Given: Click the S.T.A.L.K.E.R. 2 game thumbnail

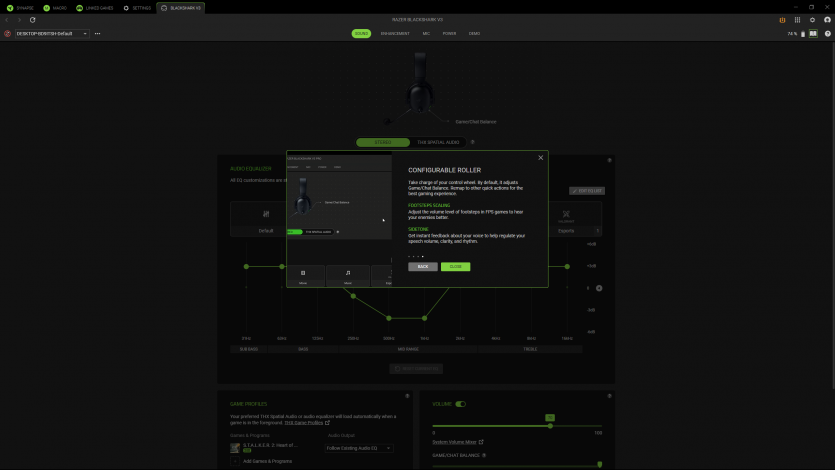Looking at the screenshot, I should tap(235, 447).
